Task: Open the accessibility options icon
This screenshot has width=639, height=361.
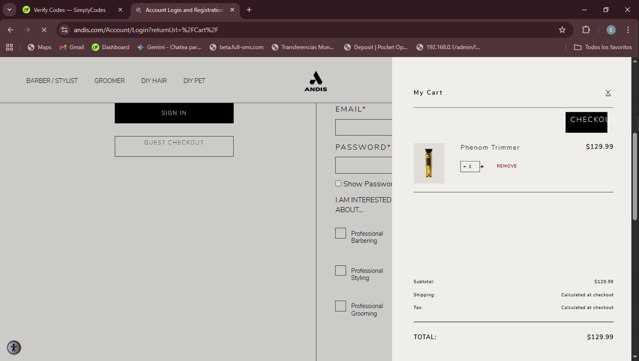Action: point(14,348)
